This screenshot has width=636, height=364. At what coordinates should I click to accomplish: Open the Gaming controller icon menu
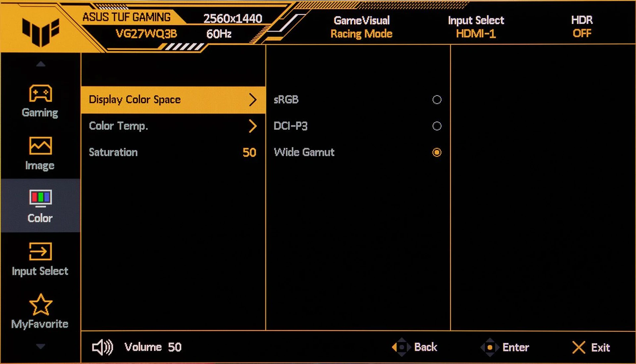(40, 93)
